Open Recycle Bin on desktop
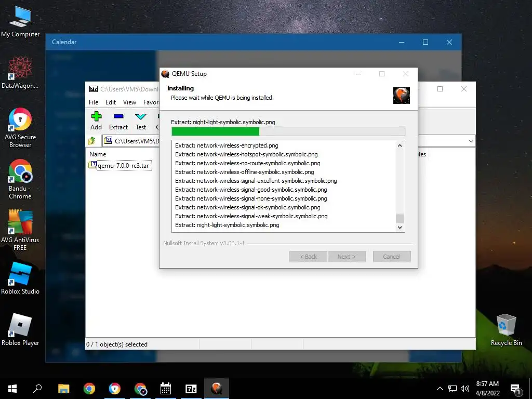 (506, 330)
